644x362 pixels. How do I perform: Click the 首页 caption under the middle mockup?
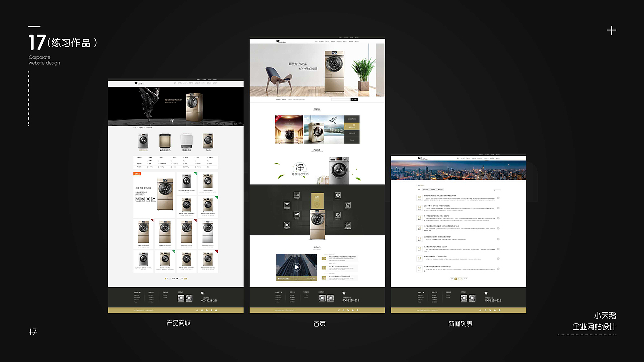coord(319,323)
